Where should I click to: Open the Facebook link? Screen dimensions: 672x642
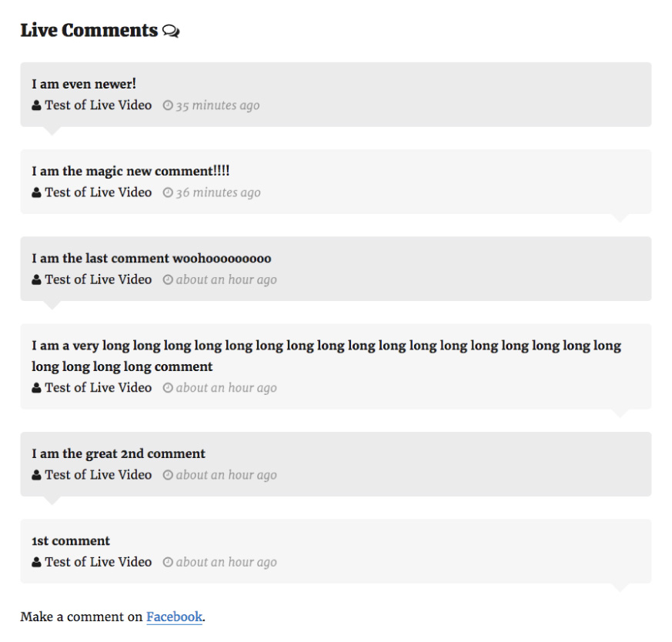[x=174, y=617]
